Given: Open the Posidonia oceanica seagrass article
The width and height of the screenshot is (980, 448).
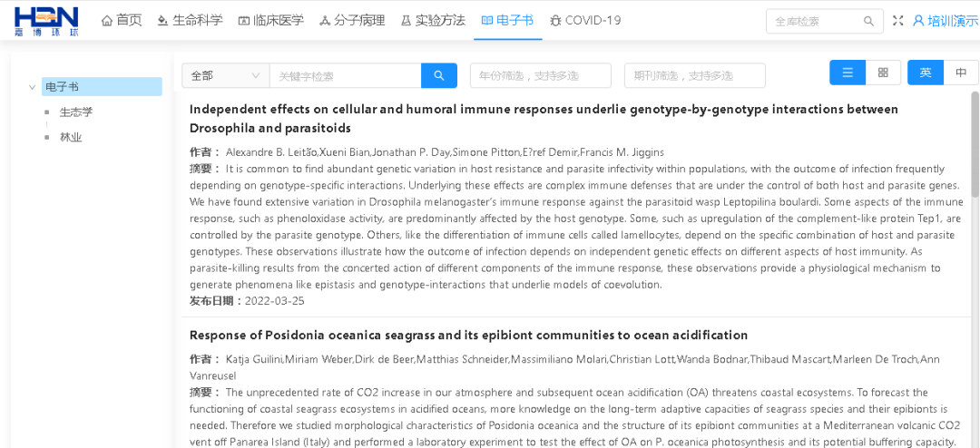Looking at the screenshot, I should point(468,335).
